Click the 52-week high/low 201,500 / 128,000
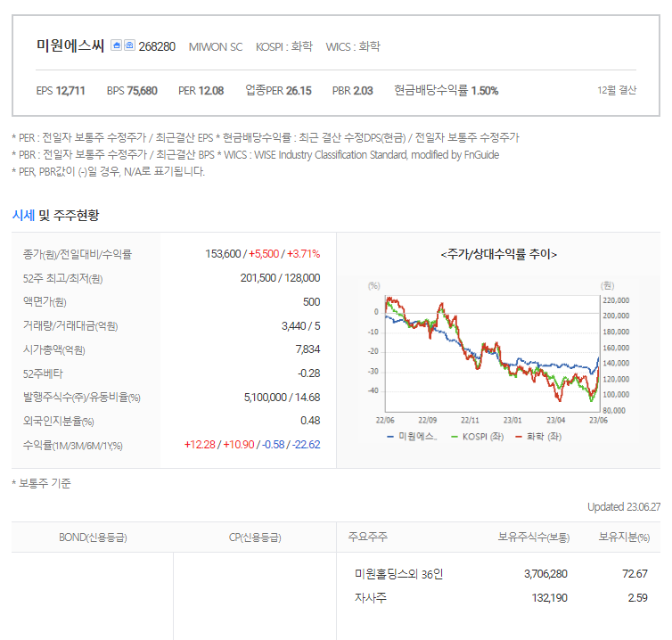 280,278
